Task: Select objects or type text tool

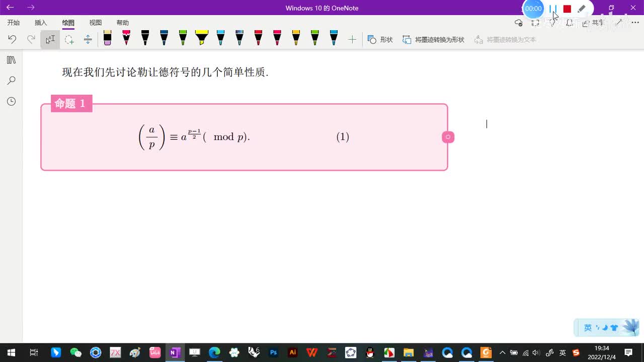Action: (50, 39)
